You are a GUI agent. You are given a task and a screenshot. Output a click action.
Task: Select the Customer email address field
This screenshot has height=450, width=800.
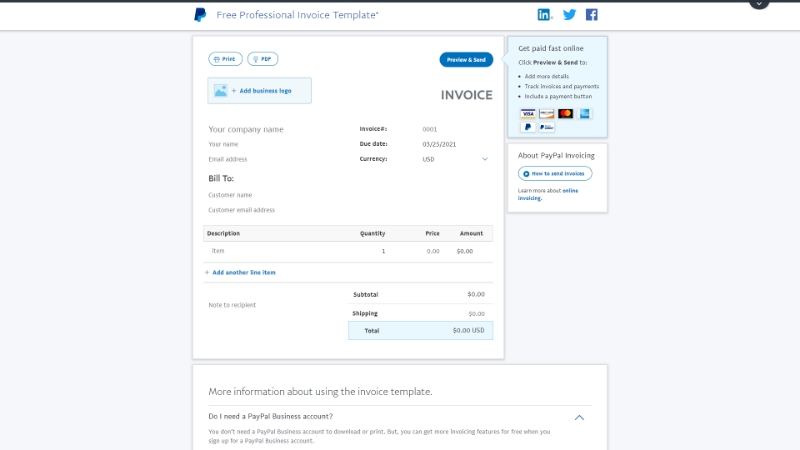tap(241, 210)
